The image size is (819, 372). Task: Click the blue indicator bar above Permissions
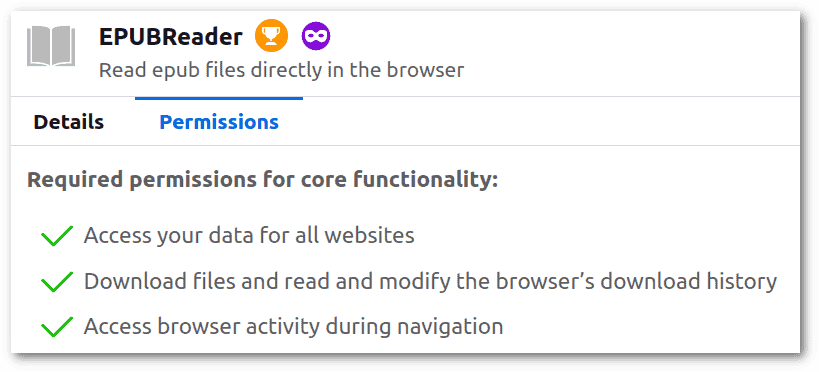(x=219, y=98)
